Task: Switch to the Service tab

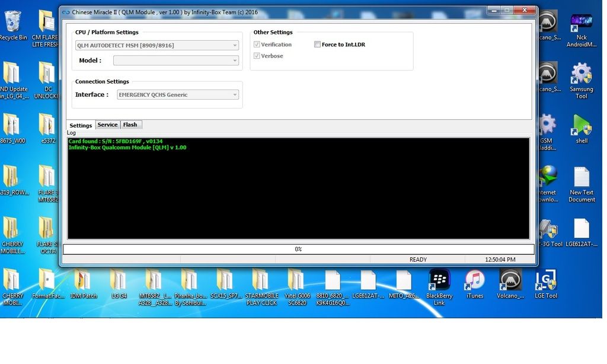Action: point(107,124)
